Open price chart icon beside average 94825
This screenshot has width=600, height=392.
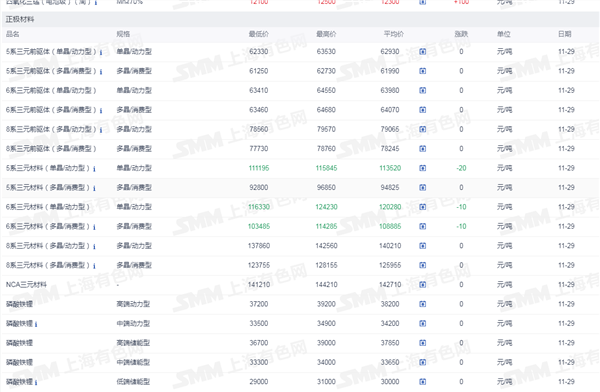422,188
